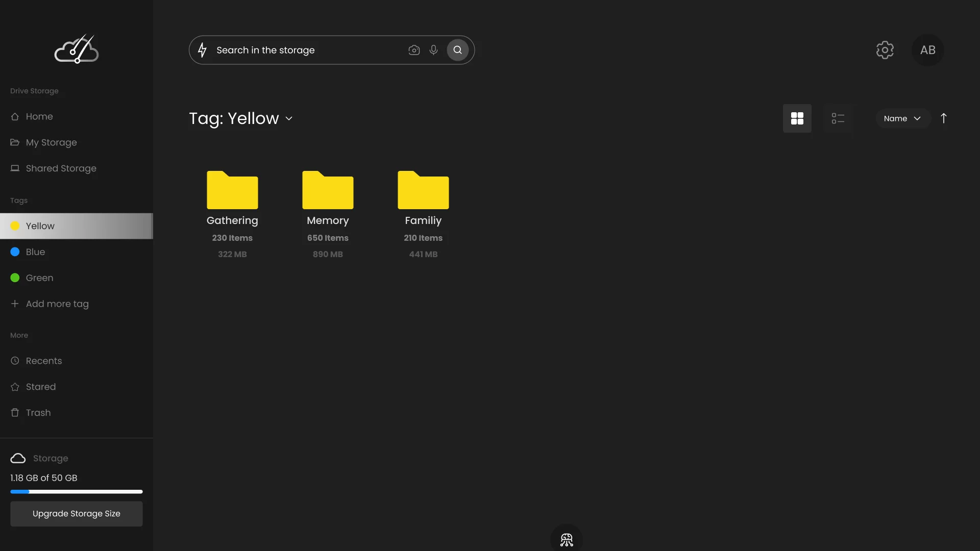The image size is (980, 551).
Task: Open the Familiy folder
Action: click(423, 190)
